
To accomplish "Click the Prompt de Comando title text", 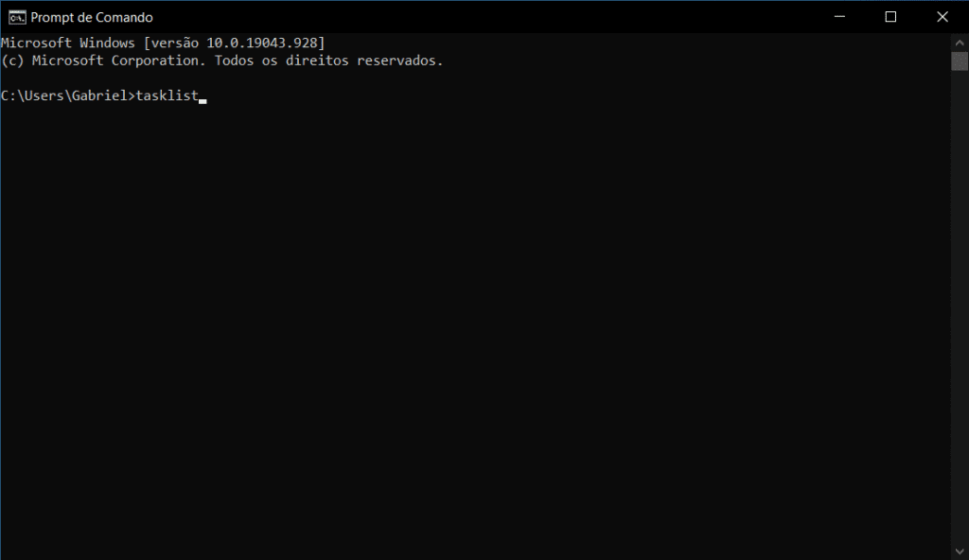I will (x=92, y=17).
